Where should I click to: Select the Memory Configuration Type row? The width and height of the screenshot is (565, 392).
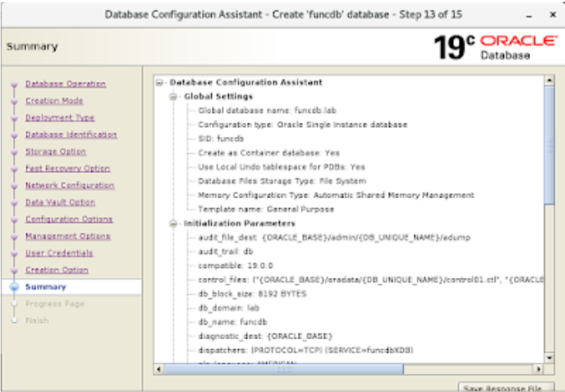click(336, 195)
